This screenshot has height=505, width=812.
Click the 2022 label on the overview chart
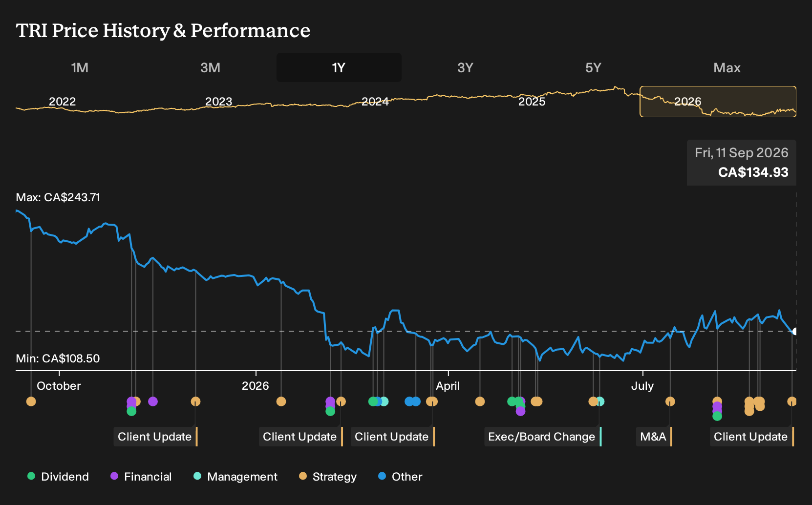[62, 102]
